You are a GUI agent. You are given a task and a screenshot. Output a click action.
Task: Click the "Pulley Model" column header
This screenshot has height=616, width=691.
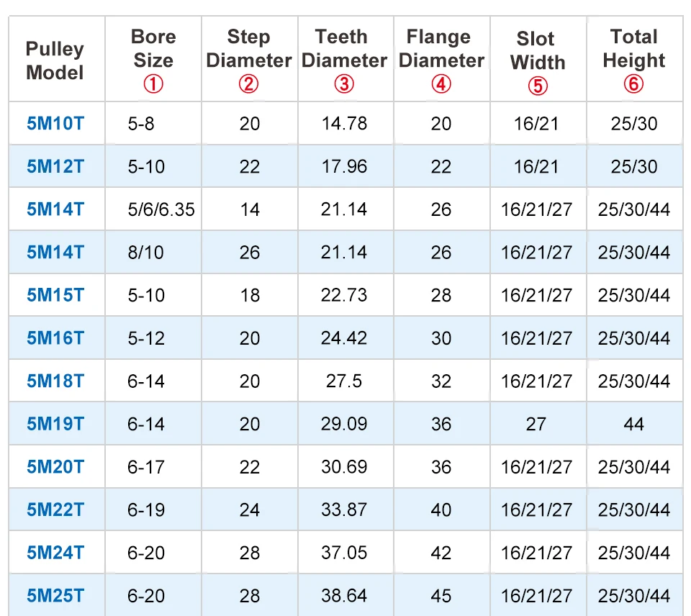tap(55, 60)
